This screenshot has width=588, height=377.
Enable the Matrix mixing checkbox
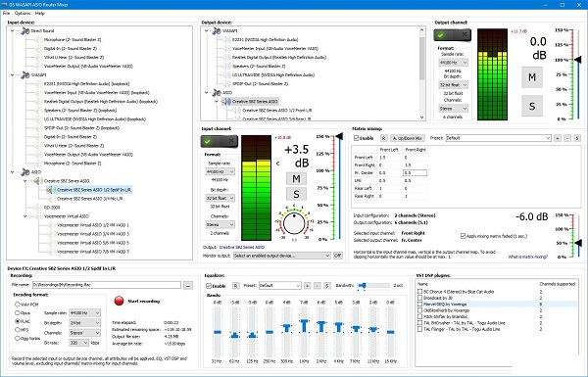tap(357, 138)
